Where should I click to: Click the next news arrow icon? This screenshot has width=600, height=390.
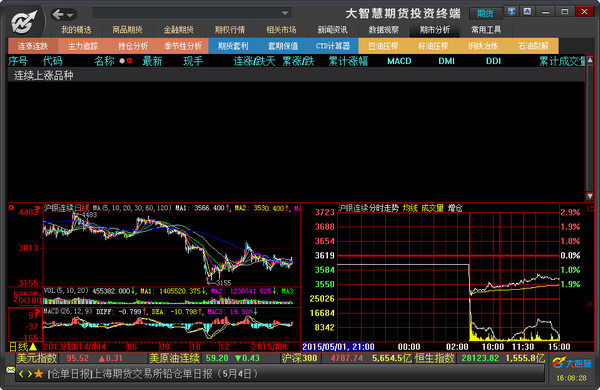[x=29, y=374]
